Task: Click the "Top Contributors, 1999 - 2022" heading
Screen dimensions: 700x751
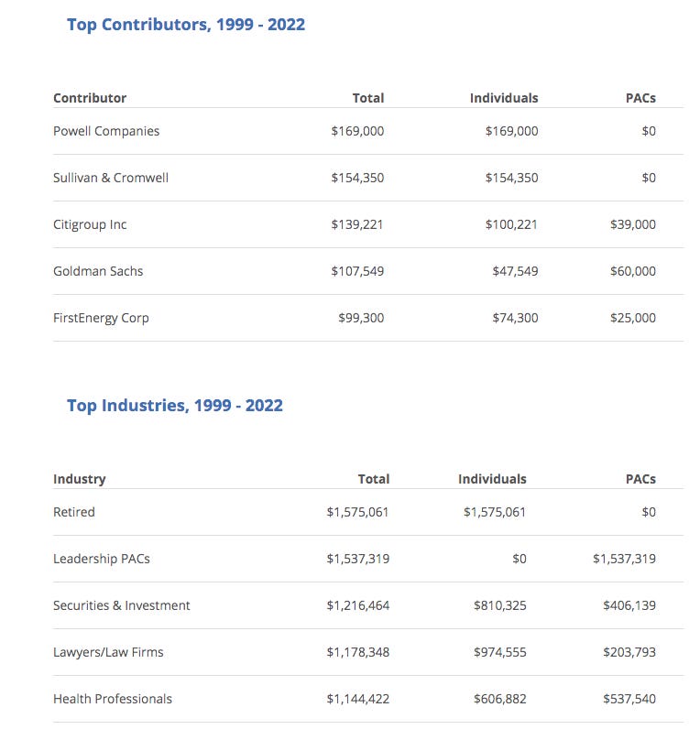Action: 186,25
